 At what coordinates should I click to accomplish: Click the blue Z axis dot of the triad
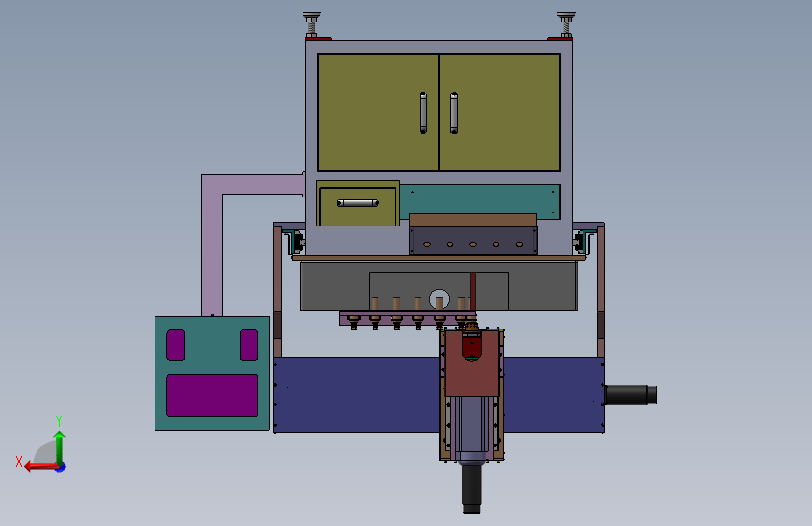click(x=61, y=467)
